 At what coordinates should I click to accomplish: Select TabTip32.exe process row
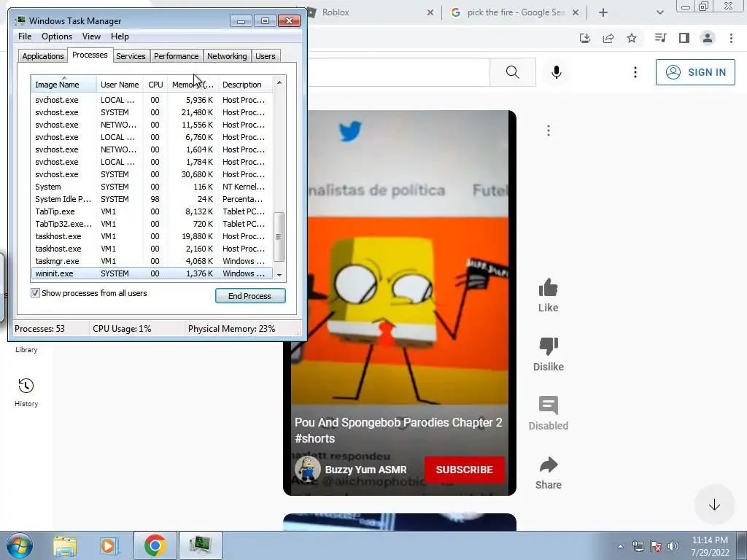pos(152,224)
